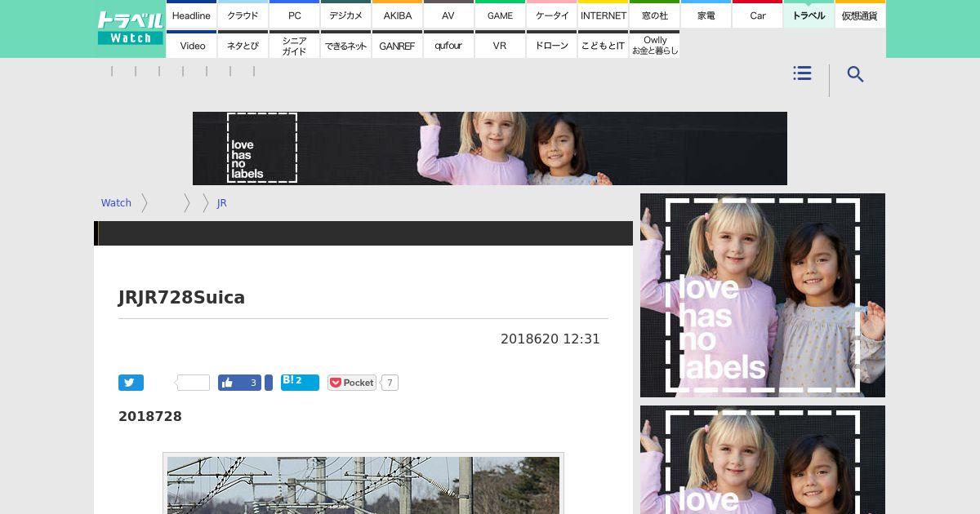Open the PC site tab
This screenshot has height=514, width=980.
[294, 15]
